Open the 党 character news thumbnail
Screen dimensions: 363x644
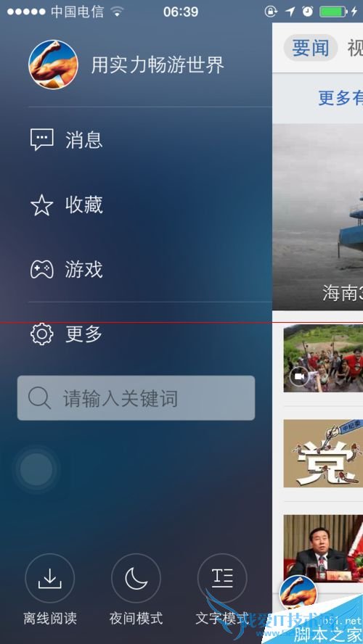click(323, 453)
